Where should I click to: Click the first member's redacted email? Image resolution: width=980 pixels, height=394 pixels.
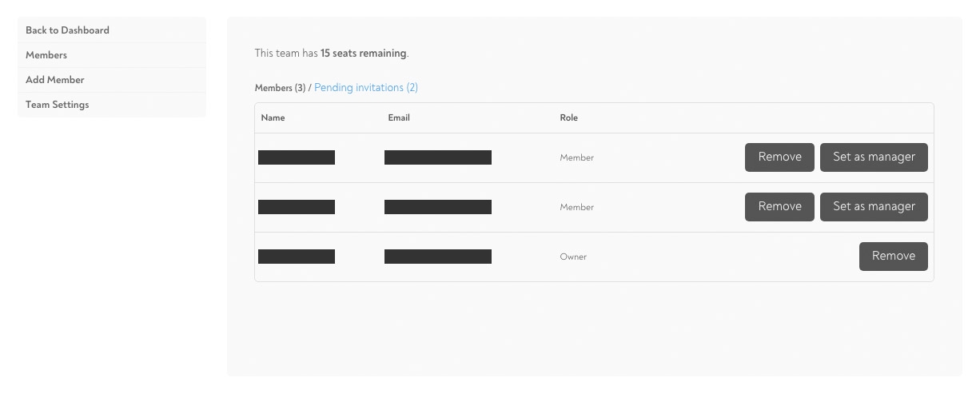tap(438, 157)
